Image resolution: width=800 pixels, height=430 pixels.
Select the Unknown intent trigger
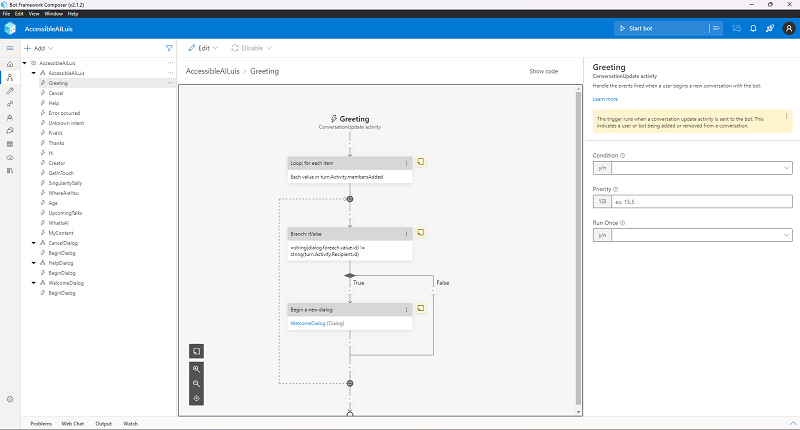(66, 123)
